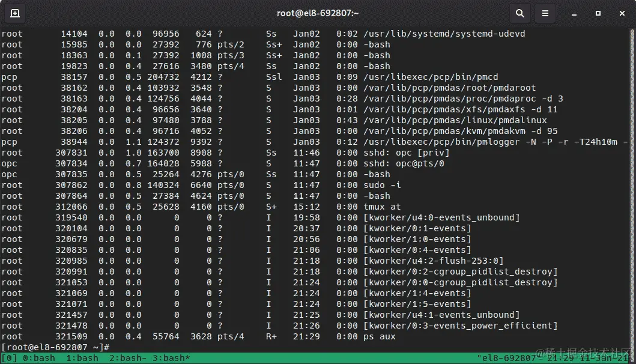
Task: Click the window title root@el8-692807:~
Action: point(318,13)
